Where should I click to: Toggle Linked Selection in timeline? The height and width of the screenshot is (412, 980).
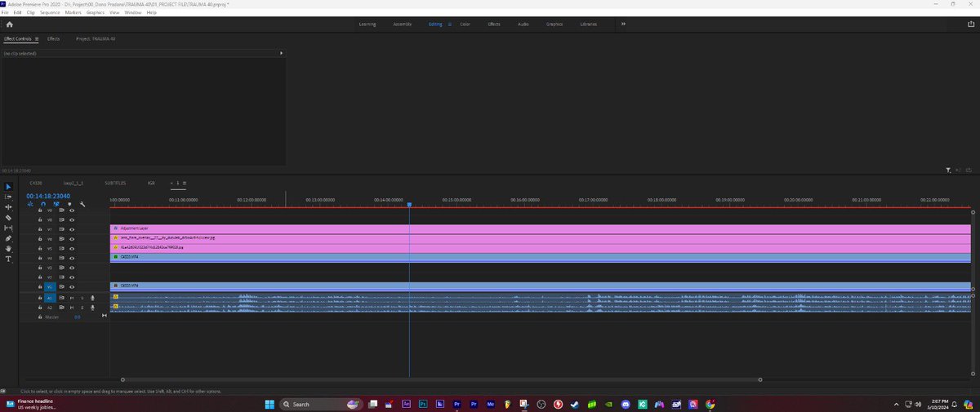click(x=56, y=205)
